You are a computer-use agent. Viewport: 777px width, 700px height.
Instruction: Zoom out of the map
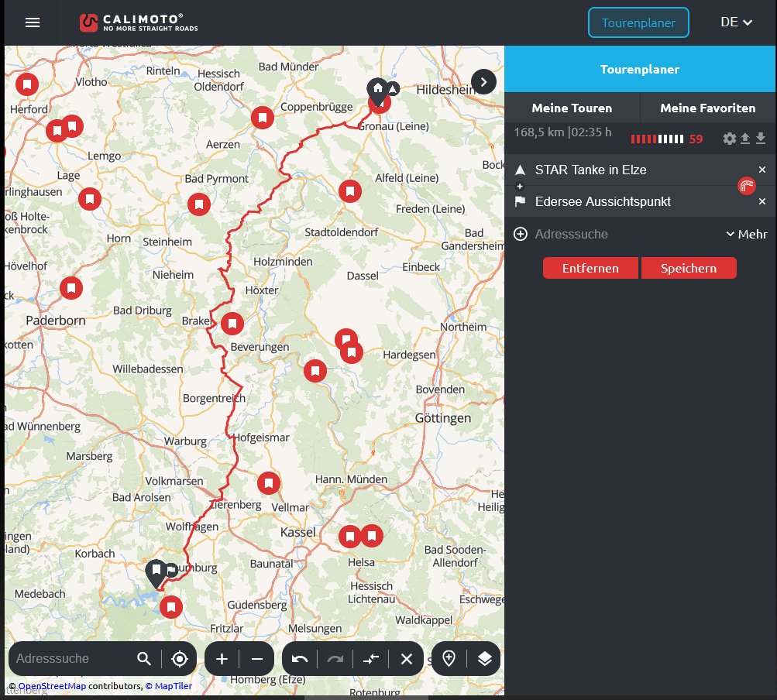257,659
